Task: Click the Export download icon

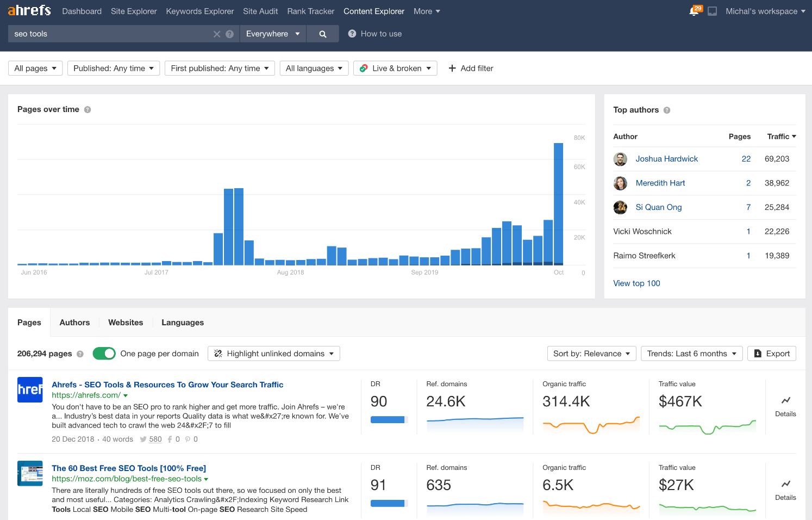Action: point(758,354)
